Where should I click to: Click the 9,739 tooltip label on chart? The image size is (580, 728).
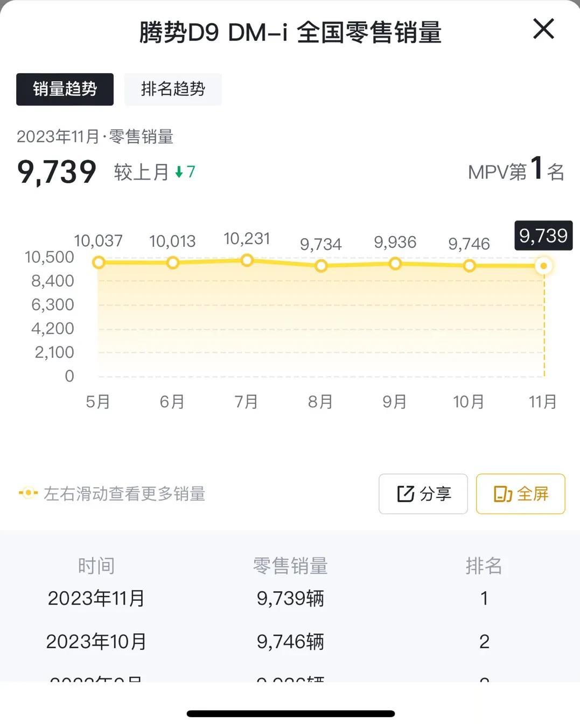click(x=543, y=235)
